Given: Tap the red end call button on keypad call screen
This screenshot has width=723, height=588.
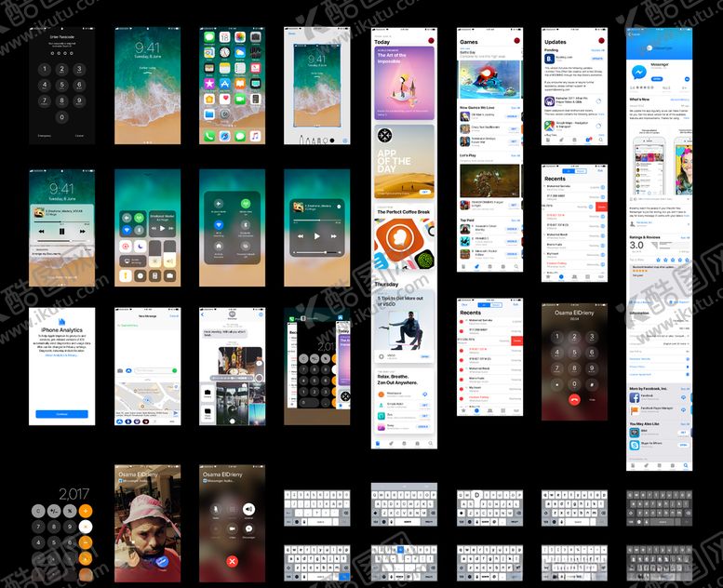Looking at the screenshot, I should tap(574, 400).
